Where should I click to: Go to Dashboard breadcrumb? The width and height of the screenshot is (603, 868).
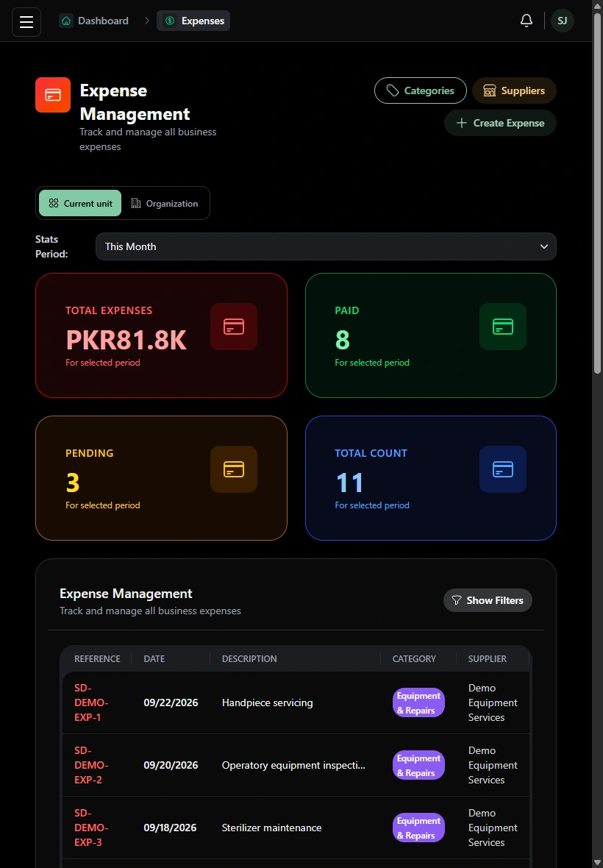(x=94, y=21)
